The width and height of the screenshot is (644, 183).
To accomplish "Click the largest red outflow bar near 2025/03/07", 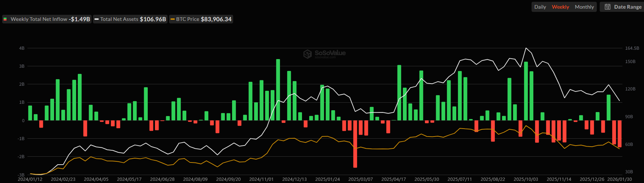I will [x=355, y=144].
